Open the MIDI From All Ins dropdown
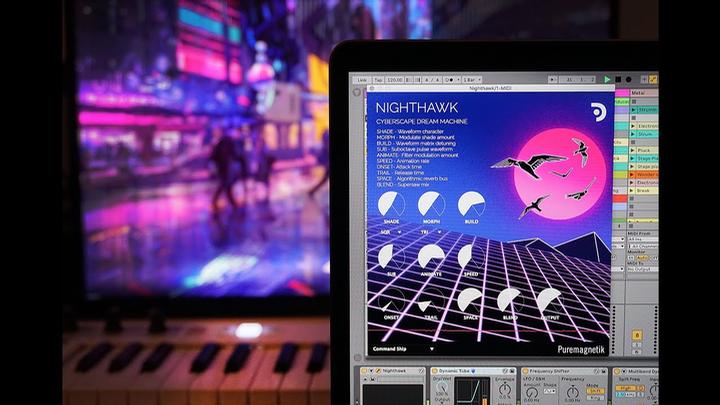 pos(642,240)
